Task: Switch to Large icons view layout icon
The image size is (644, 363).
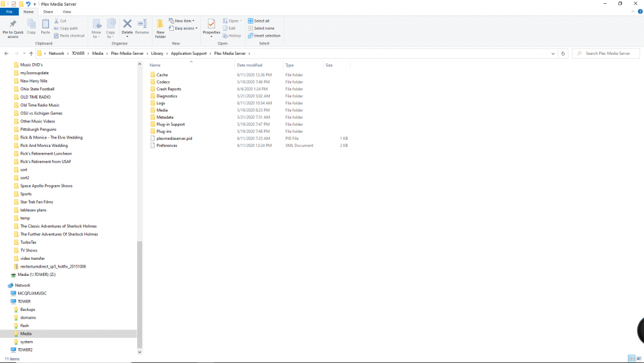Action: coord(639,358)
